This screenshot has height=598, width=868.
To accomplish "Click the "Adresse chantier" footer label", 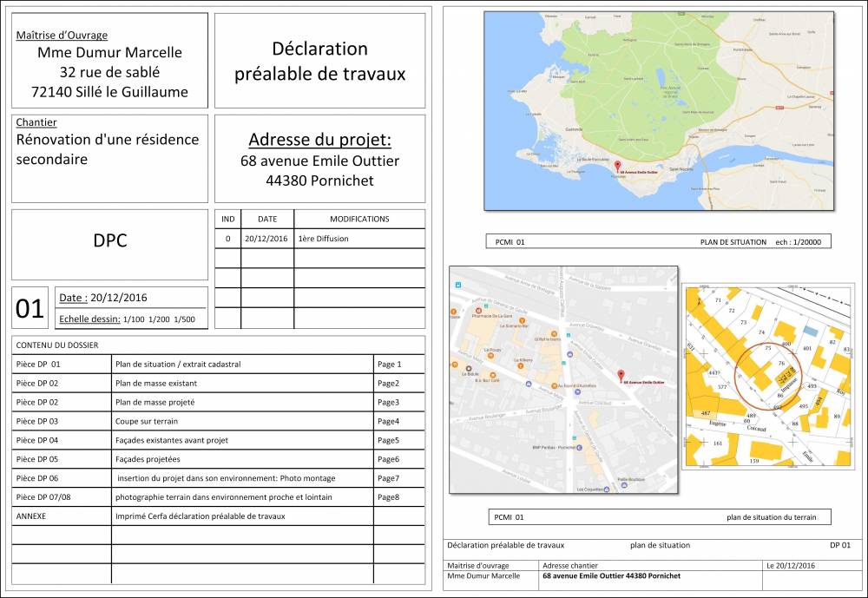I will point(570,566).
